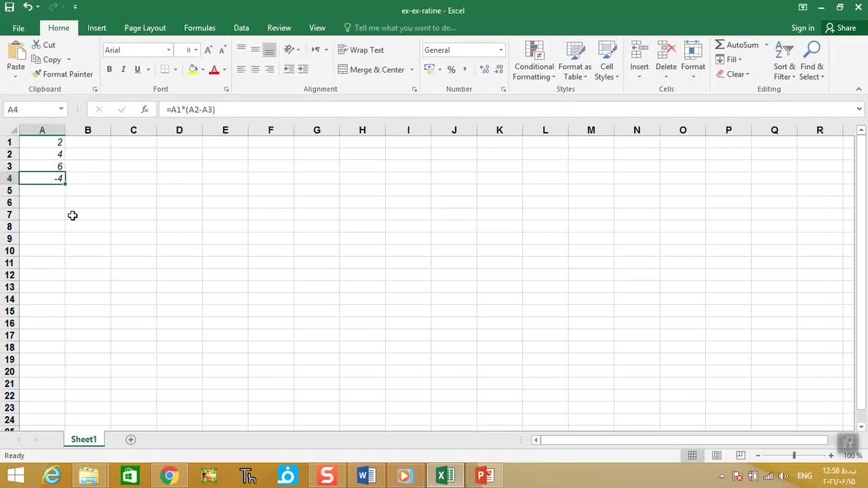Toggle Wrap Text for the cell
868x488 pixels.
pos(361,50)
